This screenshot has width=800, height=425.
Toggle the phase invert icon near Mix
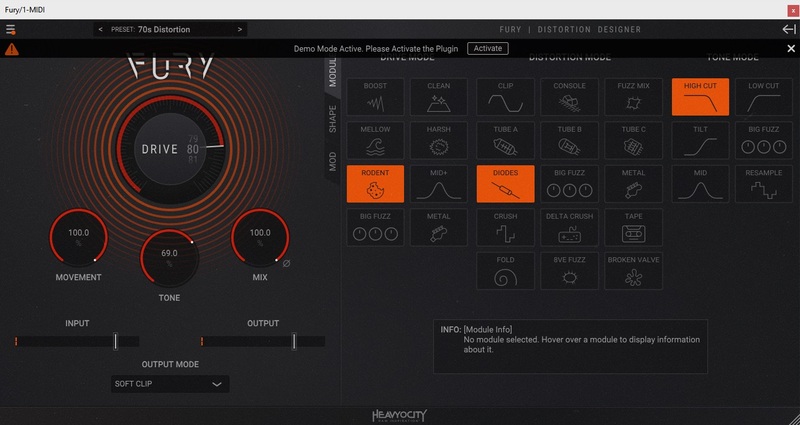286,264
